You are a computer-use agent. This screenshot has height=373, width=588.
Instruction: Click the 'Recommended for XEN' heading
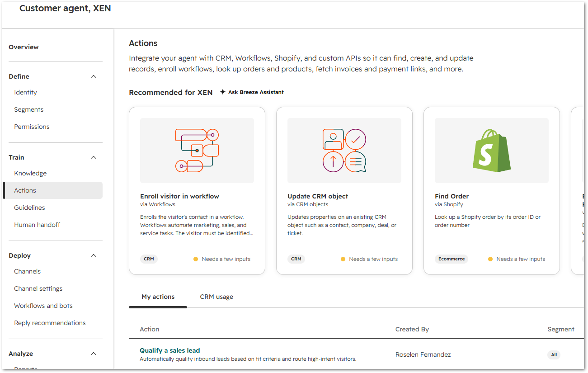pyautogui.click(x=170, y=92)
